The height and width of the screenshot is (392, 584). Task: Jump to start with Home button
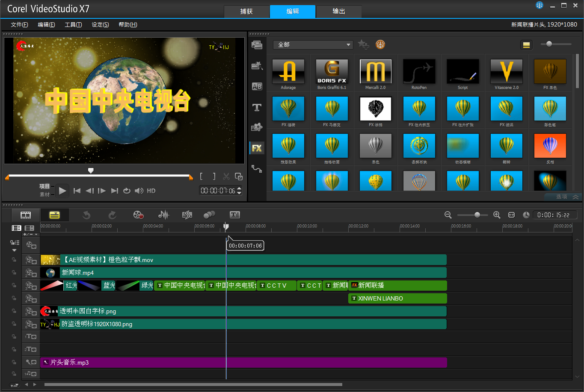pos(77,191)
